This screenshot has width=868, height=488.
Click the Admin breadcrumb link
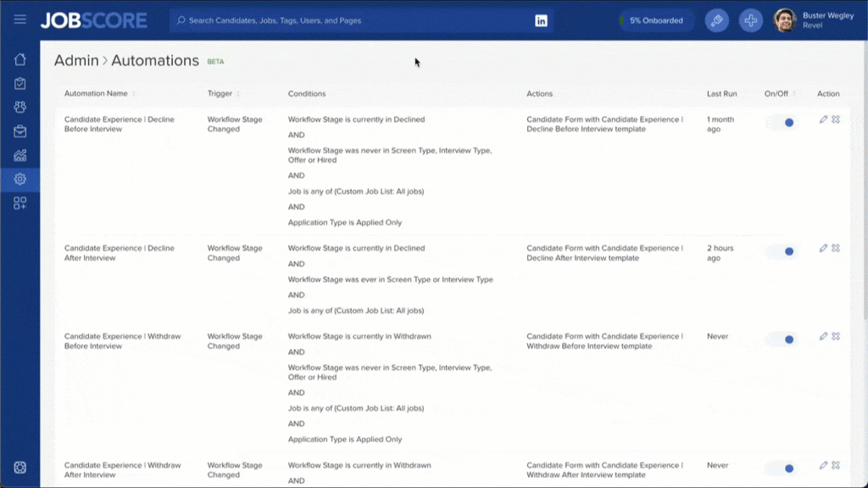coord(75,61)
